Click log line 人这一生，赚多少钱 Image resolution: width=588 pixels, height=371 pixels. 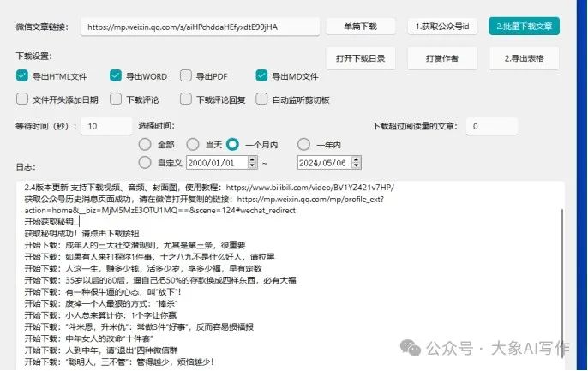143,269
